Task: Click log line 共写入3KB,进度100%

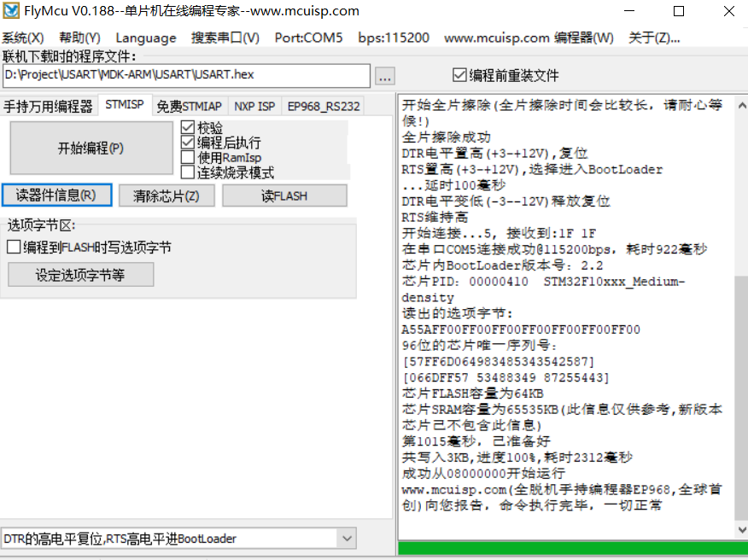Action: click(x=517, y=458)
